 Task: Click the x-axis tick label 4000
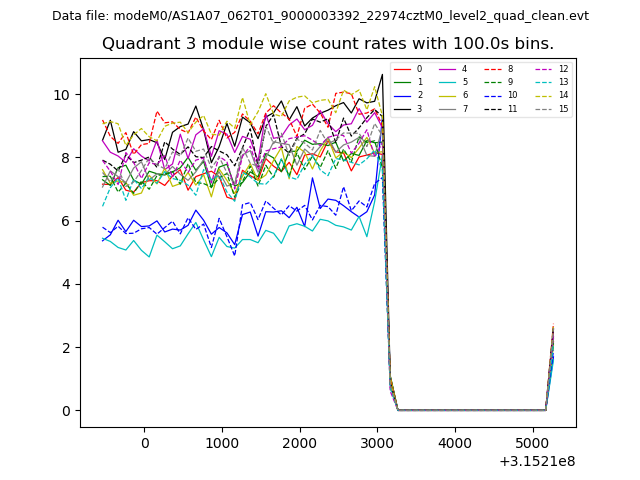[454, 443]
